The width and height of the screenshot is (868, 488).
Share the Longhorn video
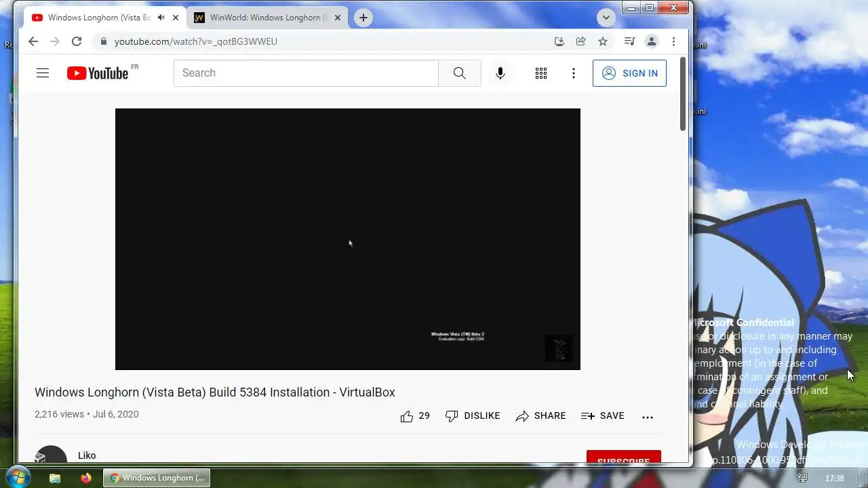click(540, 416)
